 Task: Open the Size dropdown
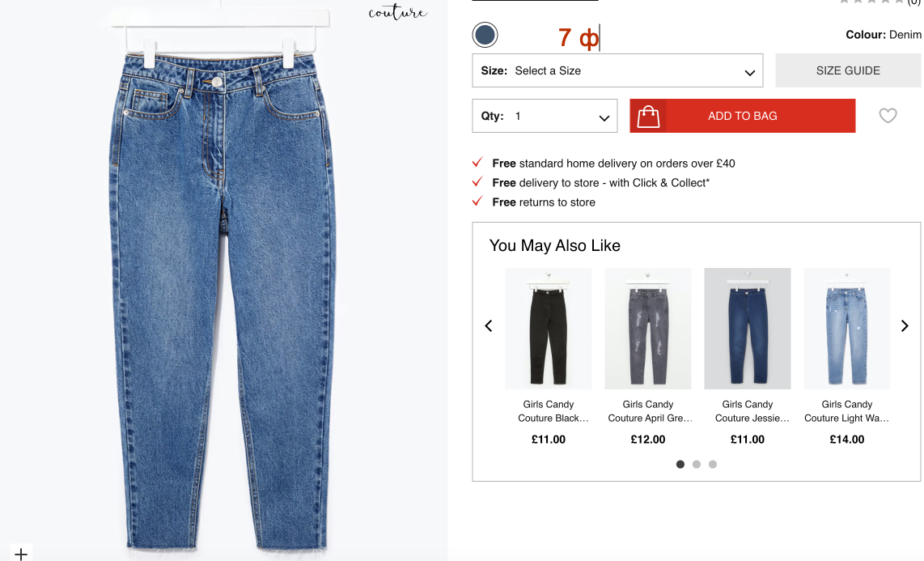(617, 70)
